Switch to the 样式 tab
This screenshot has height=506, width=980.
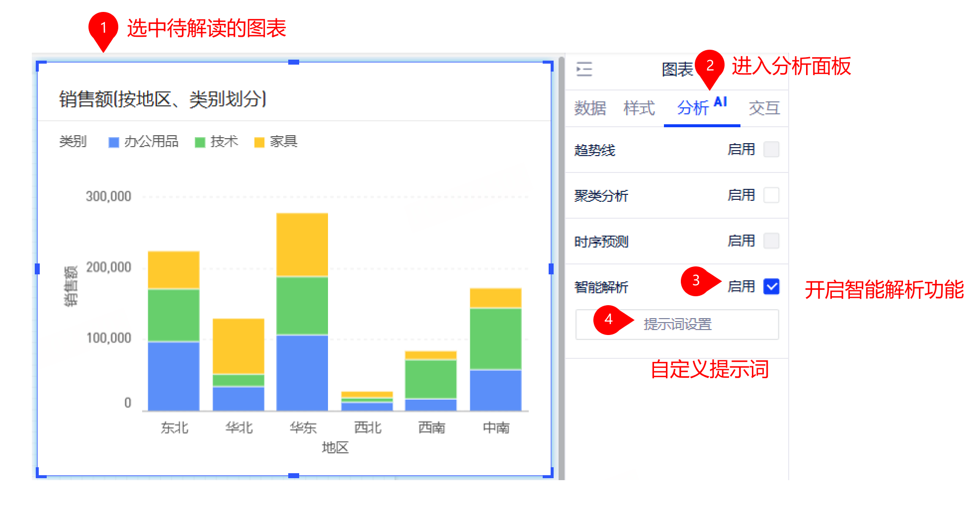tap(639, 108)
